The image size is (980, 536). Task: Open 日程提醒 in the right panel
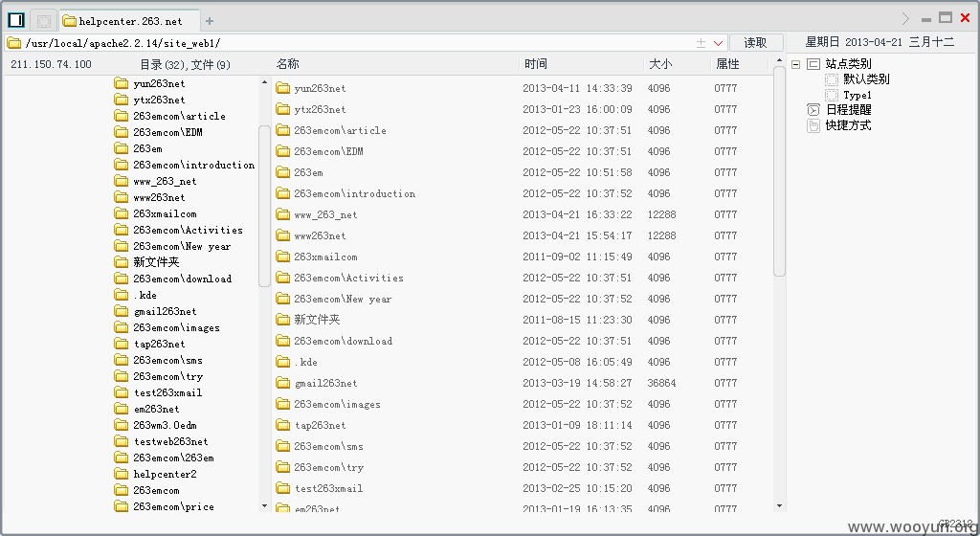(848, 110)
